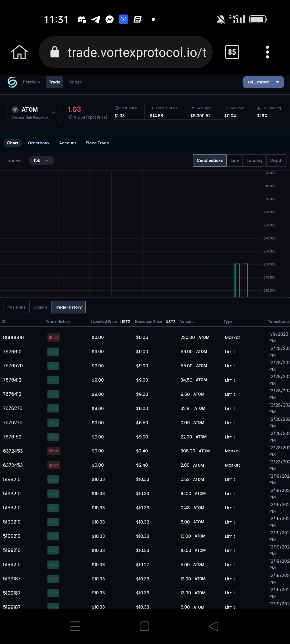Click the Vortex Protocol logo
Viewport: 290px width, 644px height.
12,82
